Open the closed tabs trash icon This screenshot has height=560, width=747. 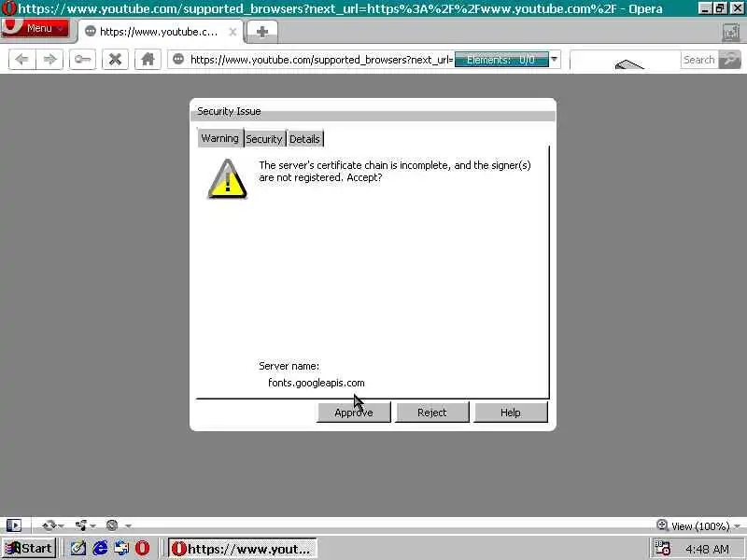tap(731, 33)
